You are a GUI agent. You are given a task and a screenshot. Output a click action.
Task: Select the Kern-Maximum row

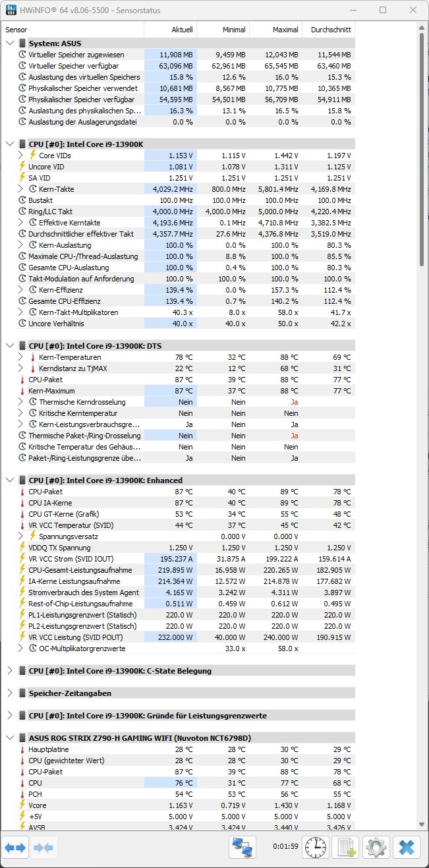pyautogui.click(x=179, y=391)
